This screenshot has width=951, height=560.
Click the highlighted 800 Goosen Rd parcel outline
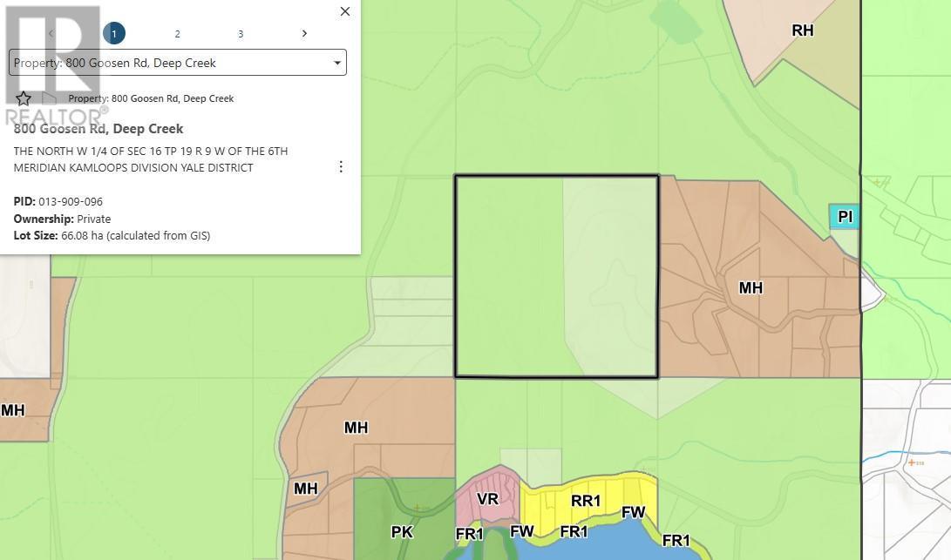click(x=556, y=275)
